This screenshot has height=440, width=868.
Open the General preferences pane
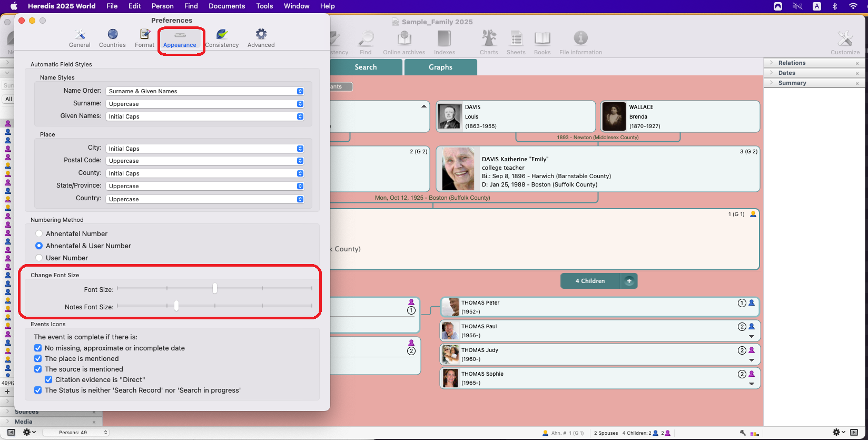80,38
